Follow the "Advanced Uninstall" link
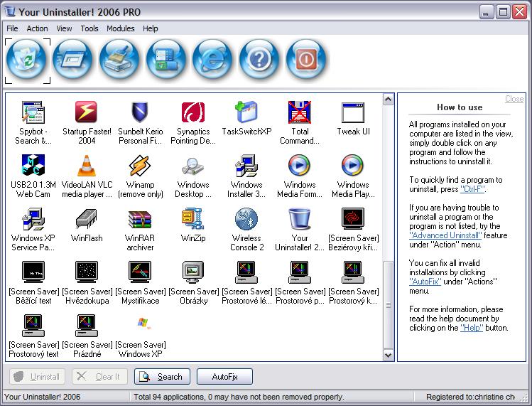Screen dimensions: 532x406 click(445, 235)
